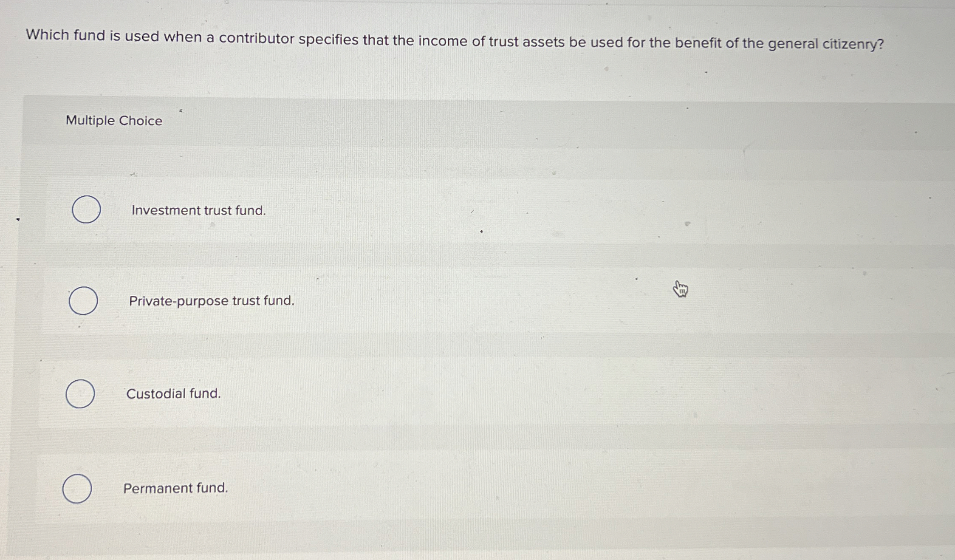Click the Investment trust fund answer text

(198, 210)
